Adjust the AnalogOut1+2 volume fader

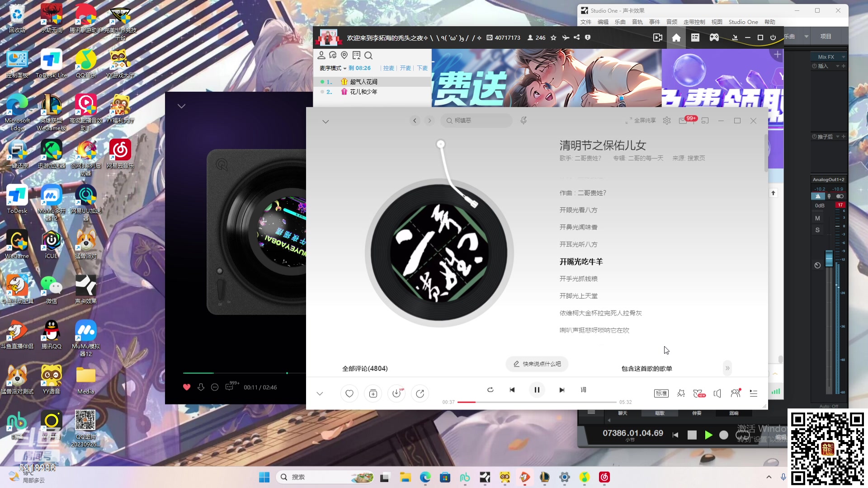(x=829, y=259)
